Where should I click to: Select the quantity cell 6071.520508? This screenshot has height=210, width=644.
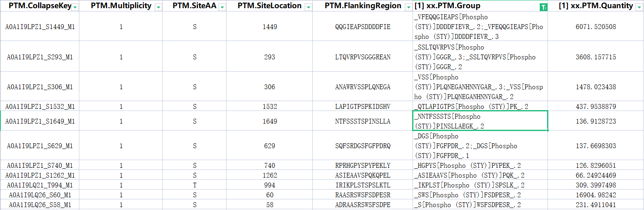pyautogui.click(x=595, y=27)
